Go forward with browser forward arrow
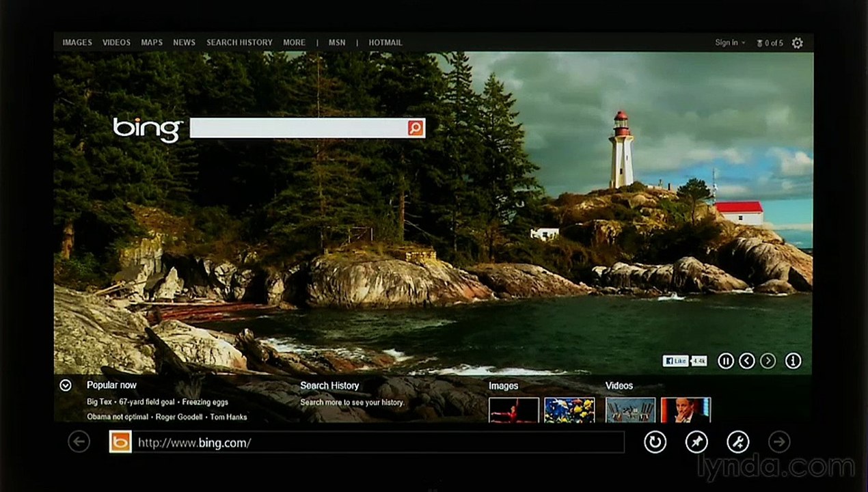The image size is (868, 492). (779, 442)
